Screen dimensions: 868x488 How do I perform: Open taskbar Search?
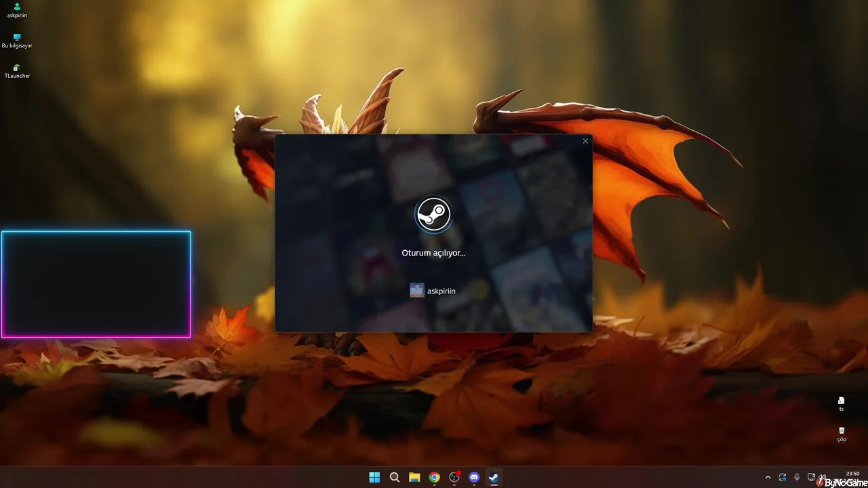point(395,477)
